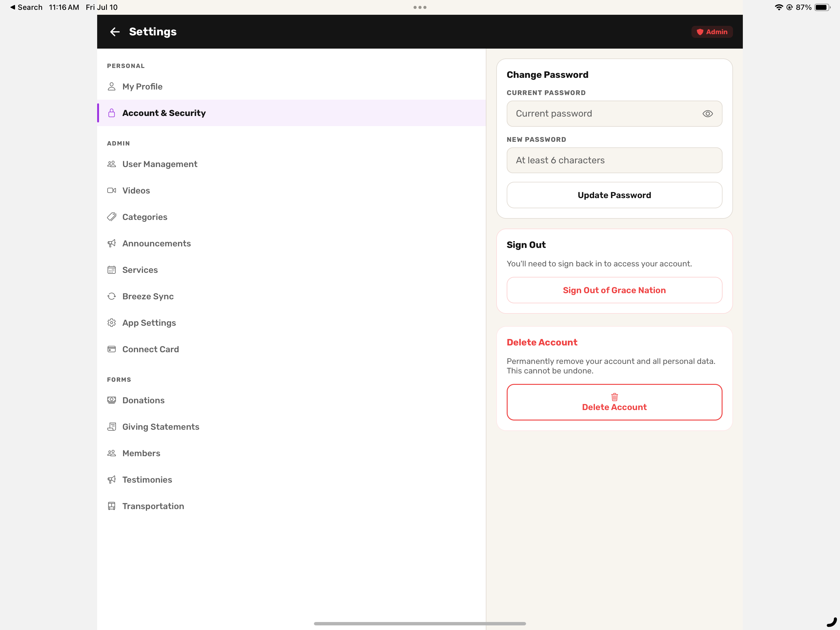Click the "Sign Out" card heading
Screen dimensions: 840x630
click(526, 245)
